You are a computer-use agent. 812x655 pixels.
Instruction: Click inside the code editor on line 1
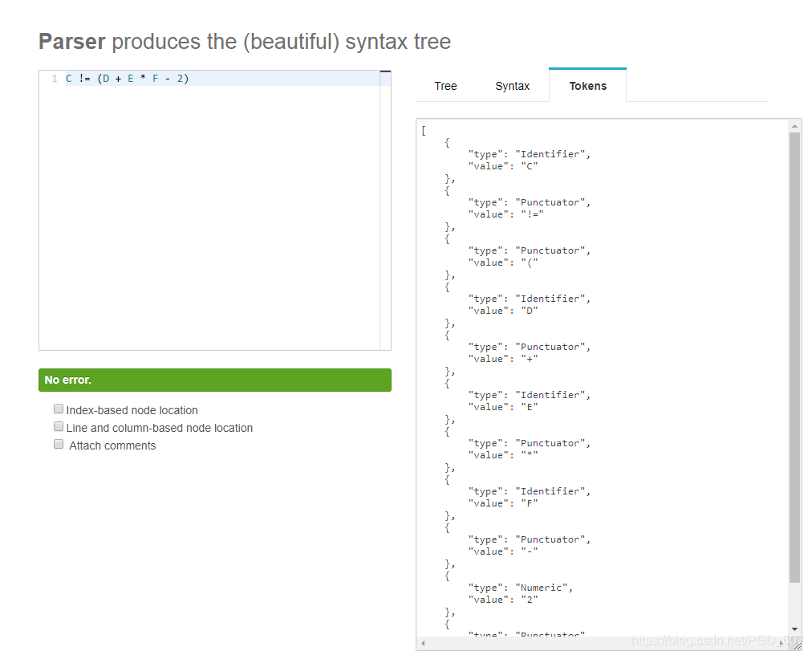223,79
